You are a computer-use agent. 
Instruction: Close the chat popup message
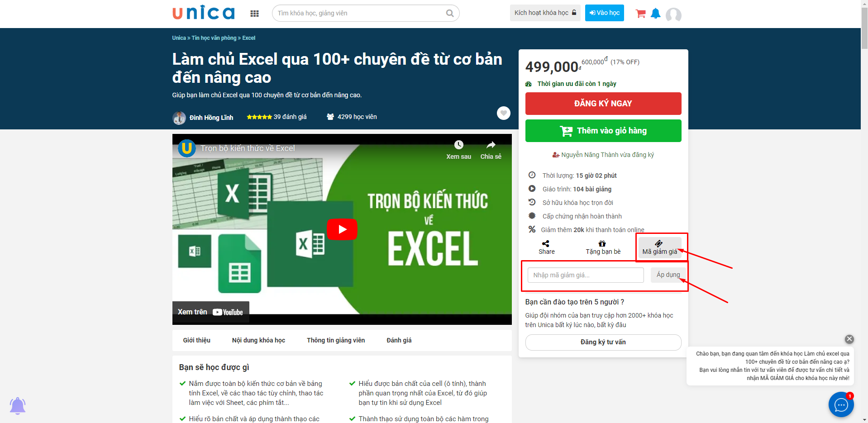tap(849, 339)
